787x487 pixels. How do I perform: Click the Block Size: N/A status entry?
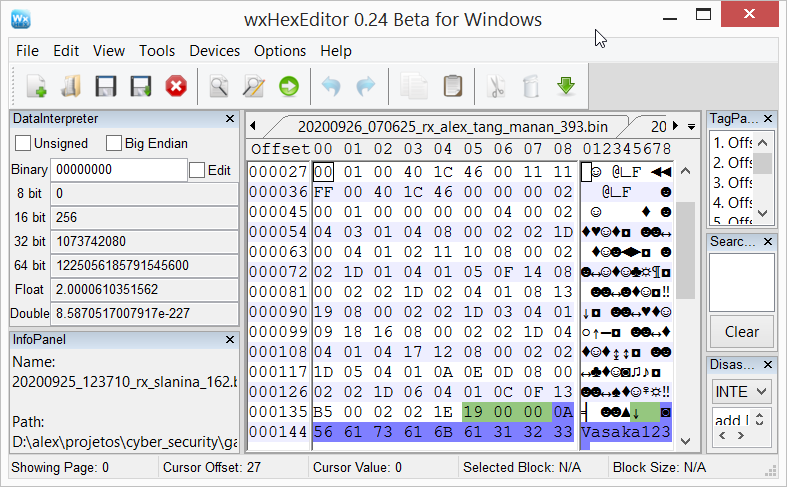click(659, 467)
